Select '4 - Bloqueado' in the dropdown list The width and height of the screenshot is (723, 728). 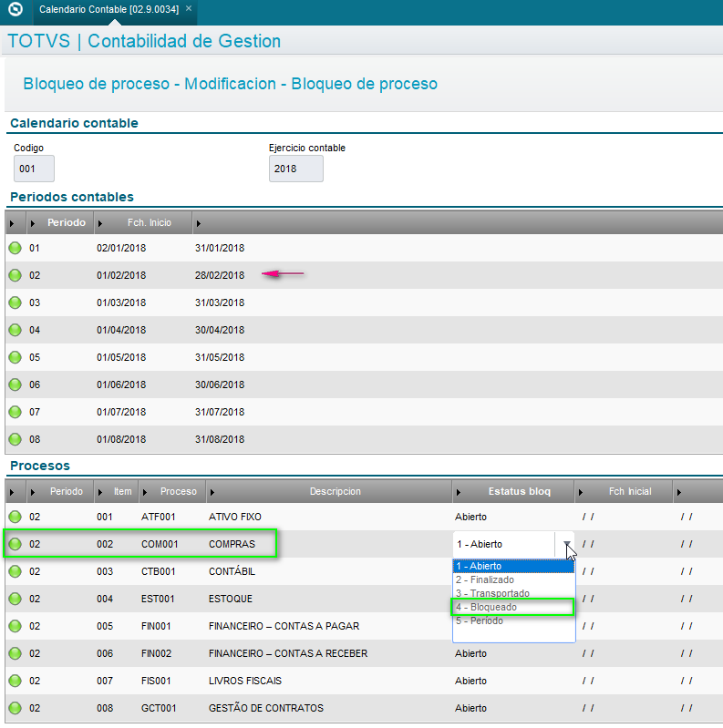pyautogui.click(x=513, y=608)
